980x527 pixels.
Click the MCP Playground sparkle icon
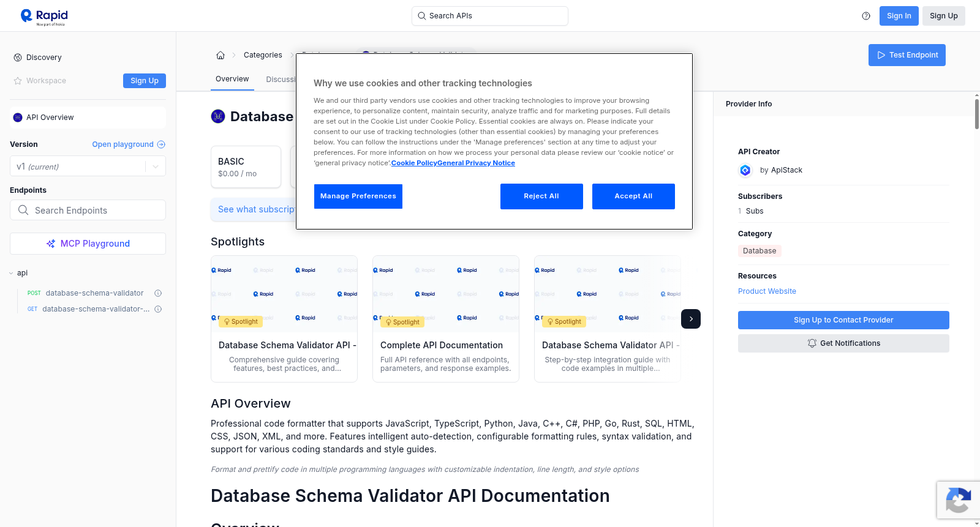[51, 244]
